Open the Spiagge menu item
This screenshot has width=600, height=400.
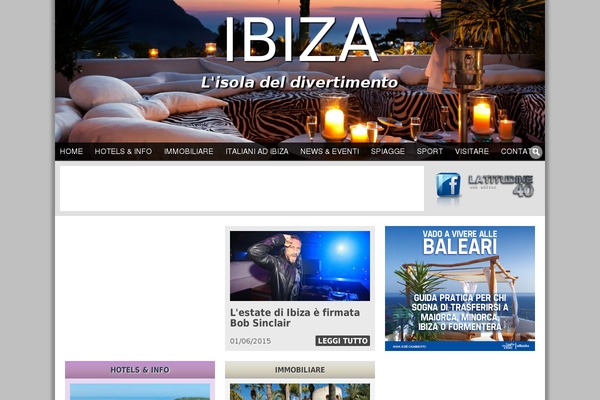pos(388,151)
